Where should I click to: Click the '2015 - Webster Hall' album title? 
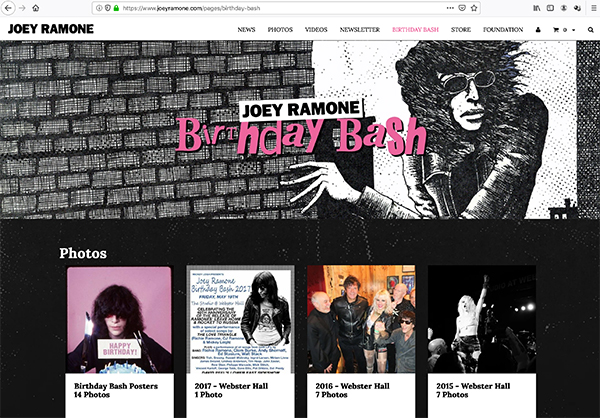tap(473, 386)
